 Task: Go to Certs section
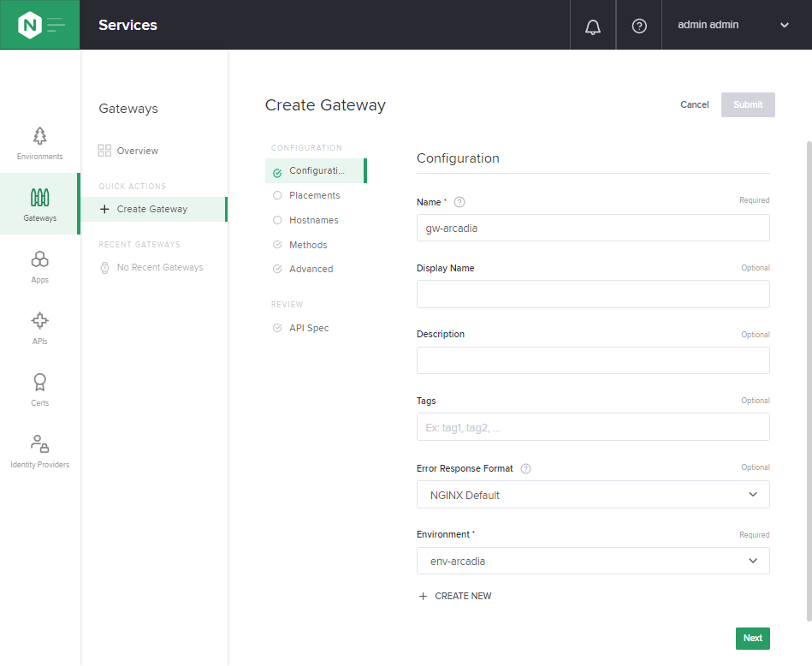(x=40, y=389)
